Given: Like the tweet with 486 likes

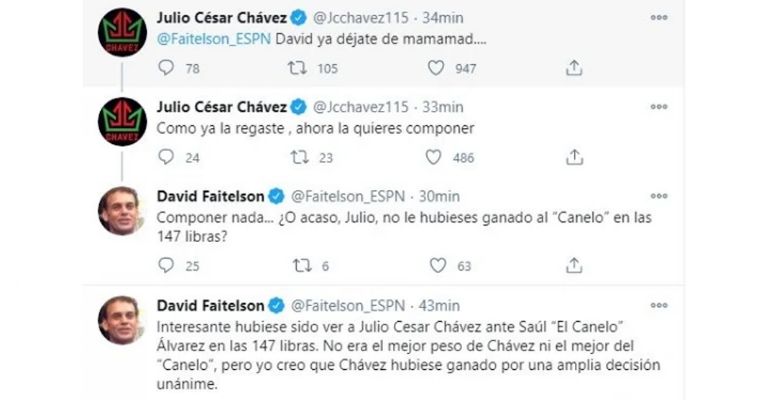Looking at the screenshot, I should (433, 157).
